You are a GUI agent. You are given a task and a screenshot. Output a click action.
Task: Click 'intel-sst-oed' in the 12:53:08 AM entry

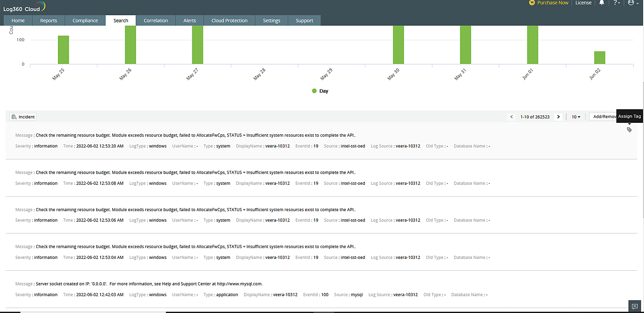(x=353, y=183)
